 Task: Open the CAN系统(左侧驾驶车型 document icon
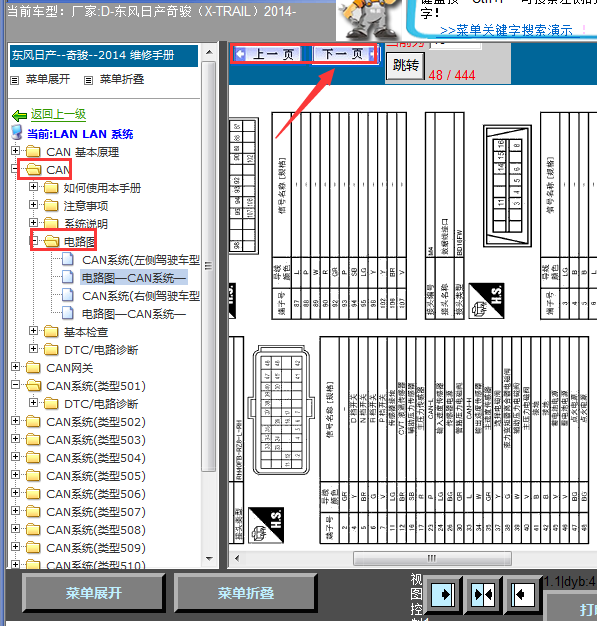click(67, 260)
